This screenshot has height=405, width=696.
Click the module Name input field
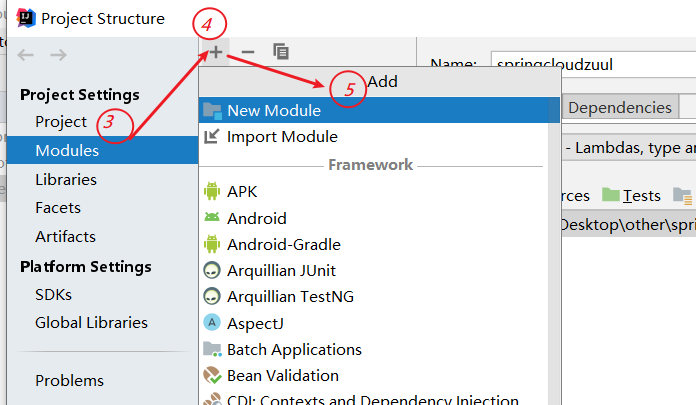(x=593, y=64)
